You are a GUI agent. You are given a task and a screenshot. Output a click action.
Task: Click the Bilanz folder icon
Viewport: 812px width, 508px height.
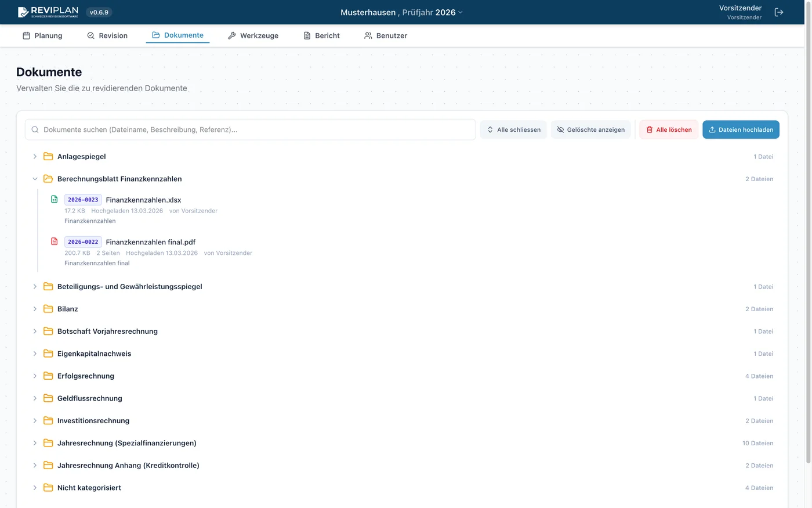point(48,309)
